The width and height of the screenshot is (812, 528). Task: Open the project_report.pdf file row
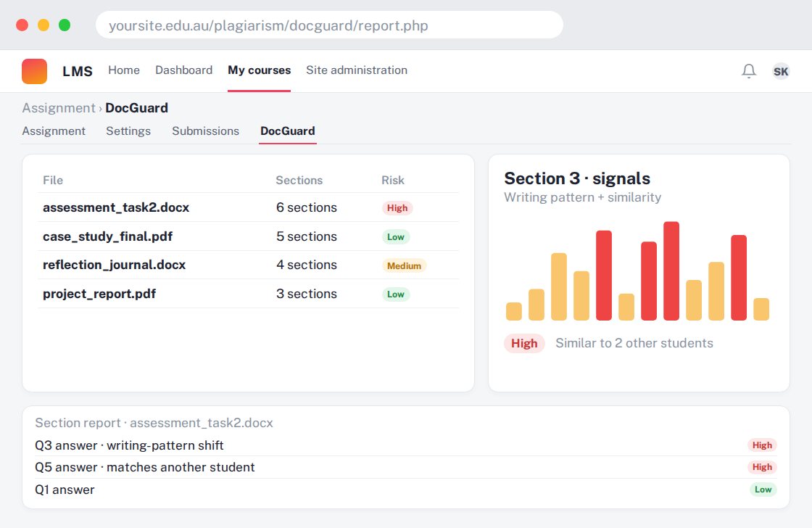248,294
